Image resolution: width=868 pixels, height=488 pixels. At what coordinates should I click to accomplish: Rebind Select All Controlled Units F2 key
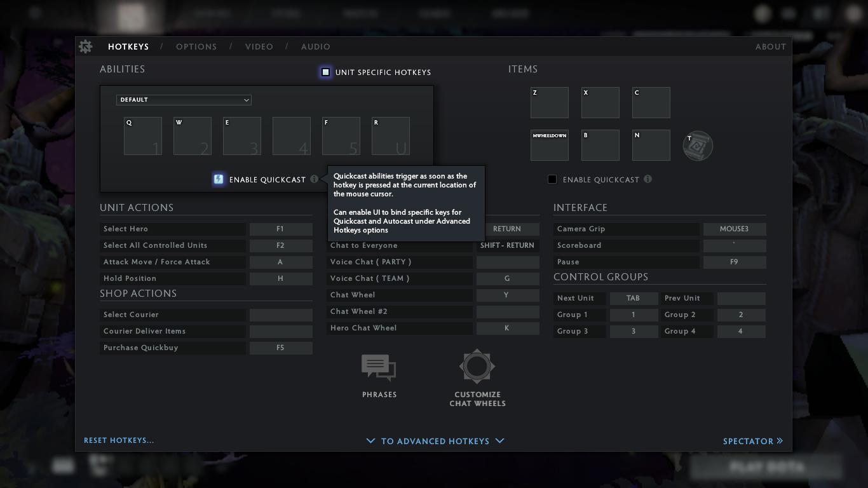tap(281, 245)
